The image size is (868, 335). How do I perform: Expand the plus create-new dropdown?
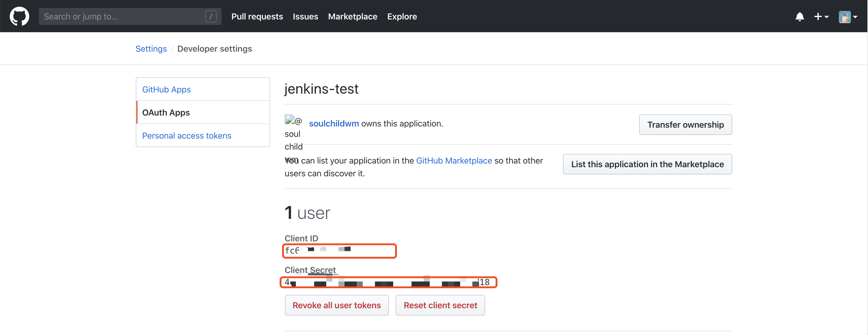pyautogui.click(x=821, y=16)
